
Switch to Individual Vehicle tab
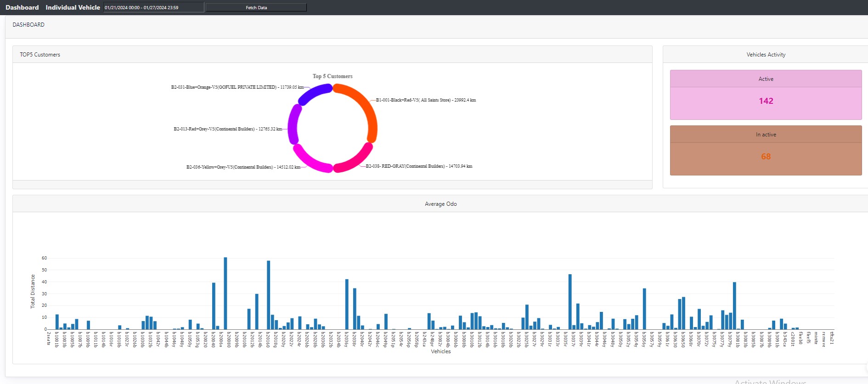coord(73,7)
